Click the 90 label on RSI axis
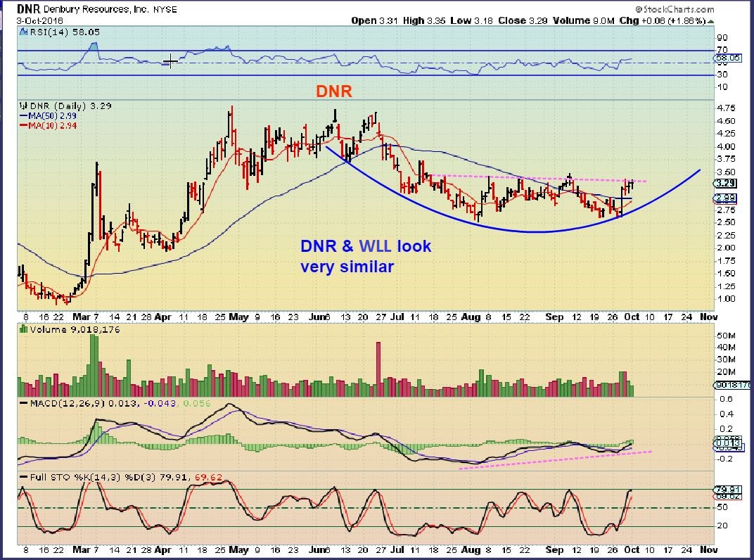This screenshot has width=754, height=560. (722, 37)
